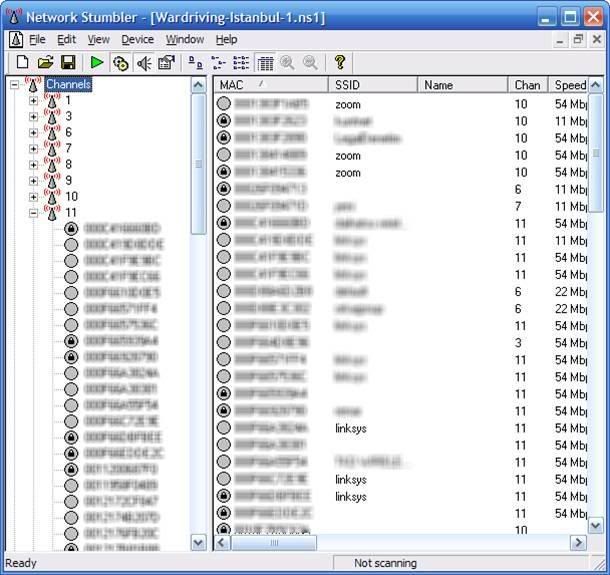Collapse channel 11 node
Screen dimensions: 610x575
click(33, 212)
